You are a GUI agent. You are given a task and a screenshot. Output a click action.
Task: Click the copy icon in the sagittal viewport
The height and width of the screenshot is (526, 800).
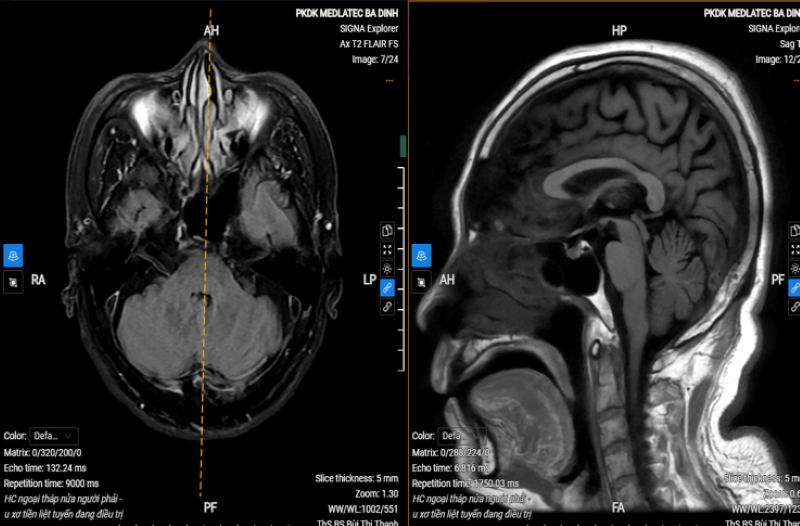click(x=795, y=230)
